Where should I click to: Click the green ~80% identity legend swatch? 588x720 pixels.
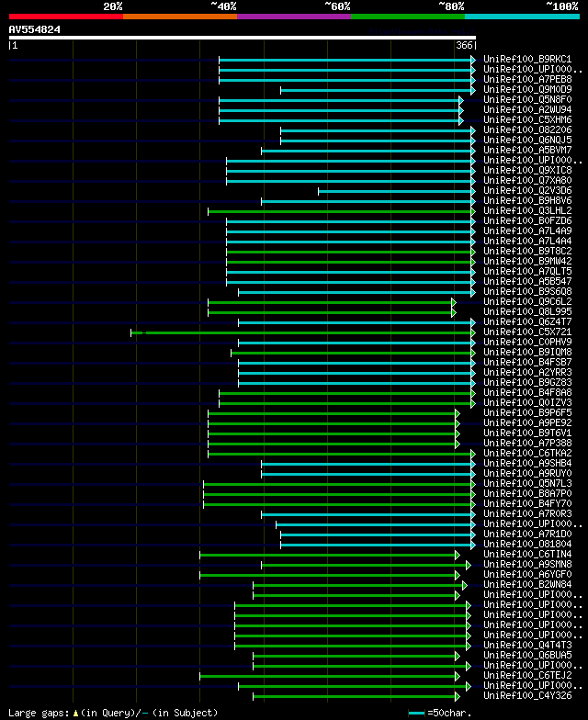408,17
